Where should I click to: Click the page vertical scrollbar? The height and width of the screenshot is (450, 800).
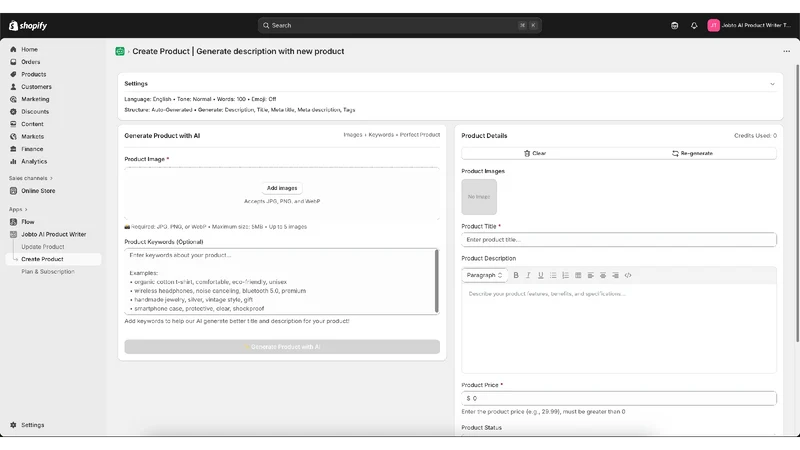pyautogui.click(x=797, y=203)
